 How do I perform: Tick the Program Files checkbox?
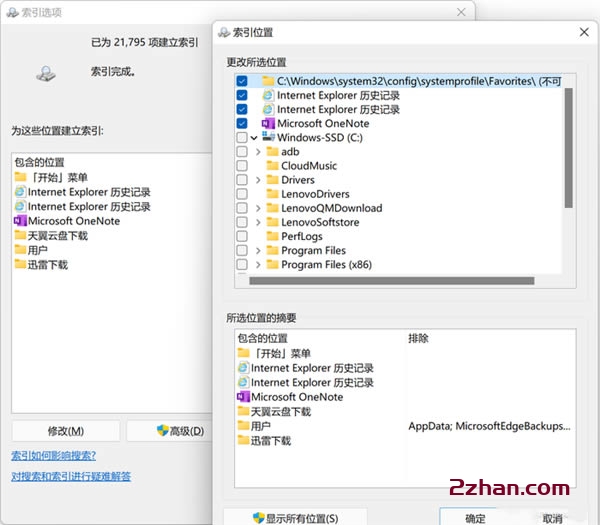pyautogui.click(x=242, y=250)
